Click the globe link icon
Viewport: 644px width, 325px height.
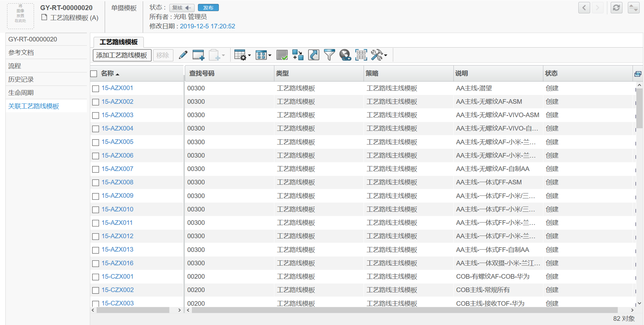click(345, 55)
